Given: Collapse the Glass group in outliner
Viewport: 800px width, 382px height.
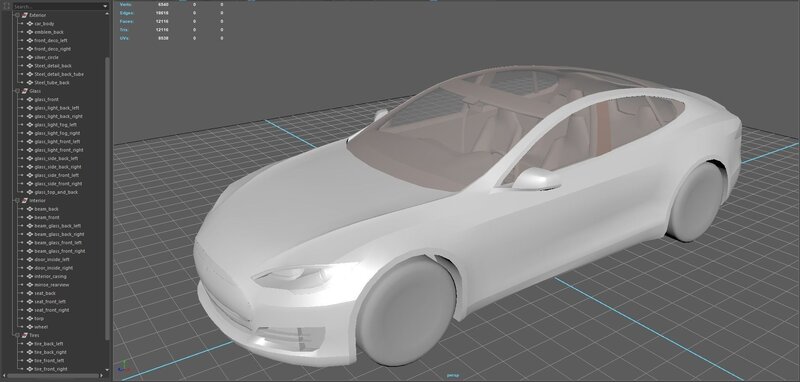Looking at the screenshot, I should coord(17,91).
